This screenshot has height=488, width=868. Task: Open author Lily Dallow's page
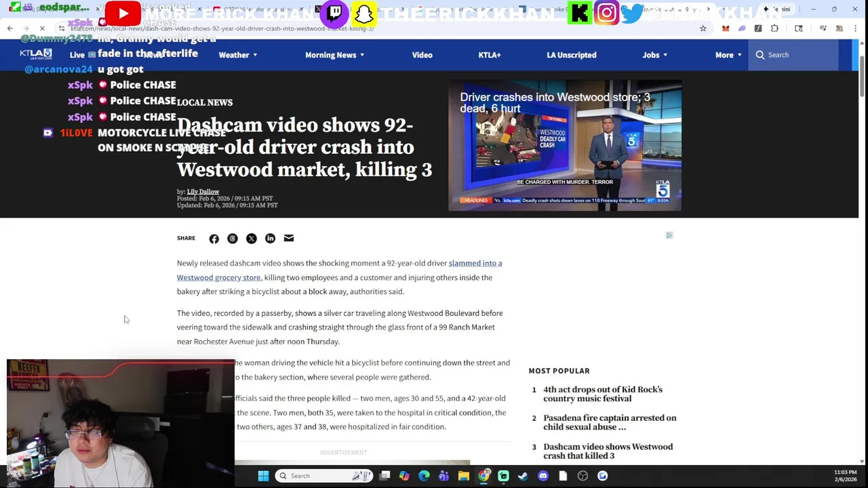point(203,192)
